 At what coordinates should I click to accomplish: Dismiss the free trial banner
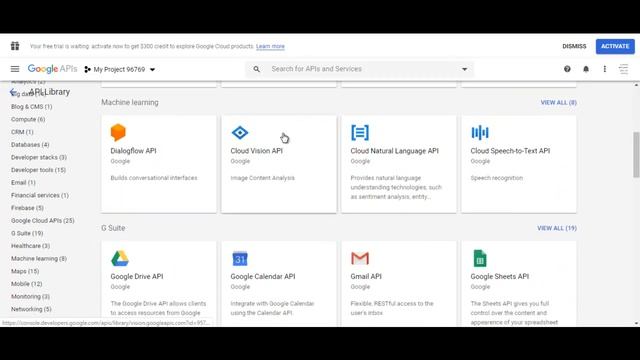point(574,46)
